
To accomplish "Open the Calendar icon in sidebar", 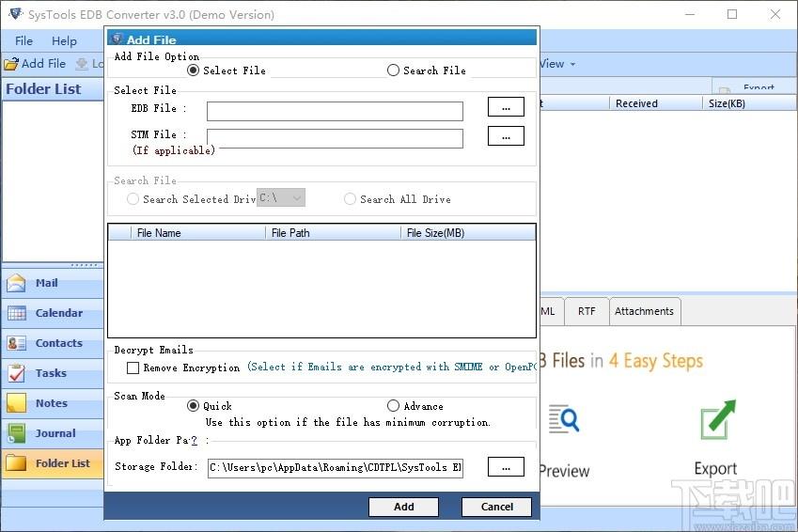I will 16,313.
